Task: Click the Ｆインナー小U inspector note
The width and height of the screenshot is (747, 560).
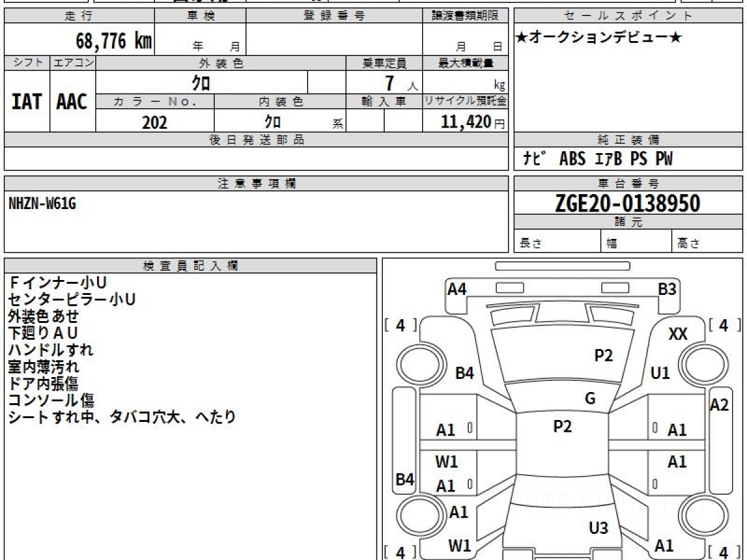Action: click(x=57, y=282)
